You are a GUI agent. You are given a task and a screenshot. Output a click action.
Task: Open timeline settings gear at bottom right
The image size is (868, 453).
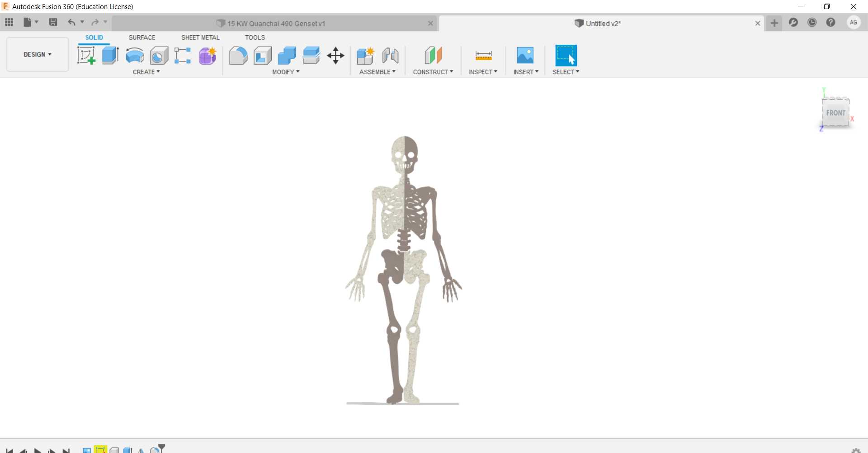point(856,451)
